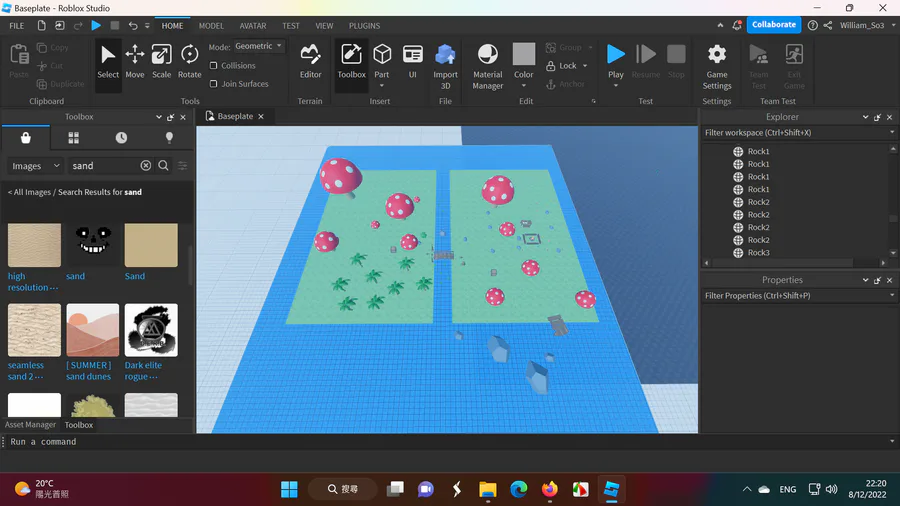Open notifications bell

[x=737, y=25]
